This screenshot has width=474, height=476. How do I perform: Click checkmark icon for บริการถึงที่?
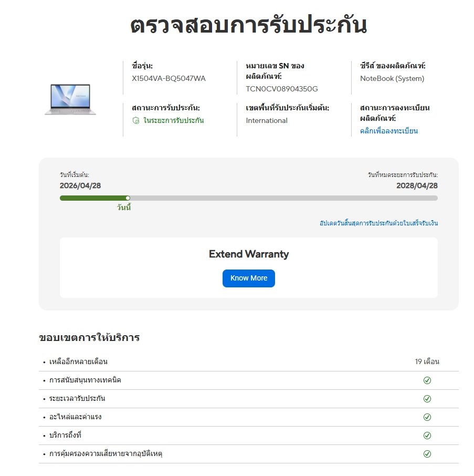(x=427, y=436)
